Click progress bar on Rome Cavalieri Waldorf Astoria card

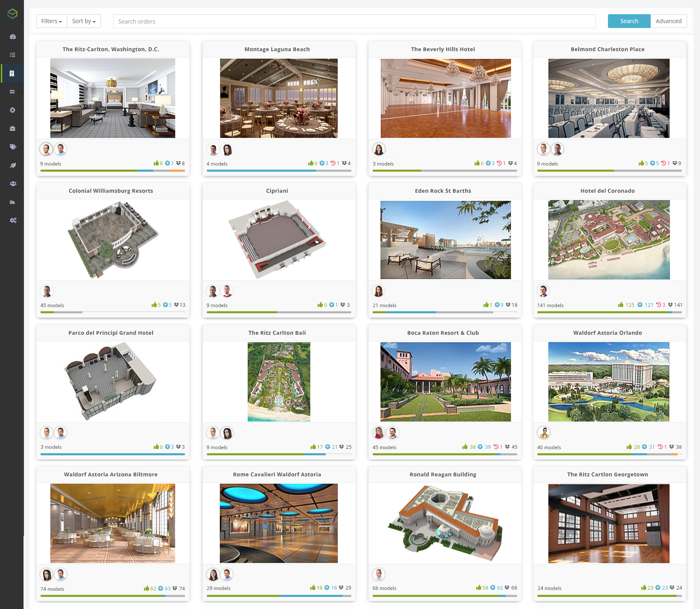pos(279,596)
